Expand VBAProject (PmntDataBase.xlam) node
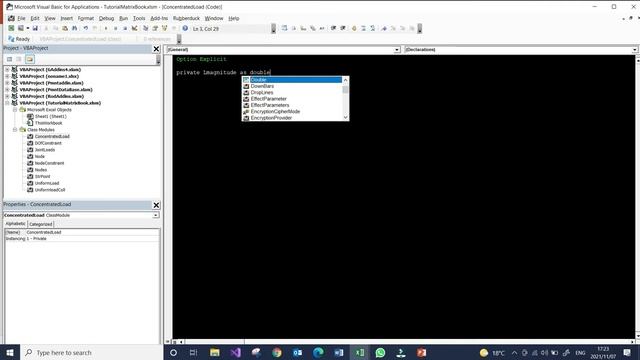This screenshot has width=640, height=360. 7,89
